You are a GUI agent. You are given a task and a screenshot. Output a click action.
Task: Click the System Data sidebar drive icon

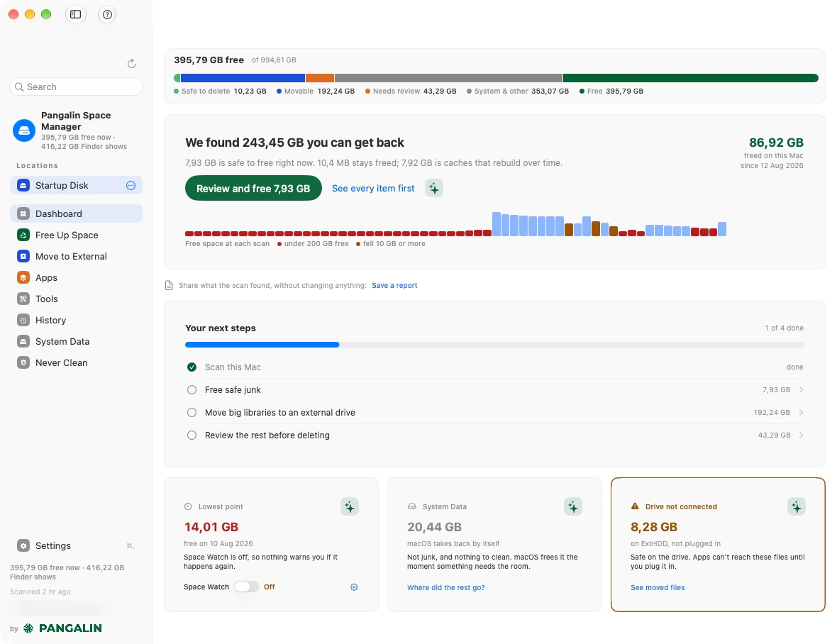point(23,341)
